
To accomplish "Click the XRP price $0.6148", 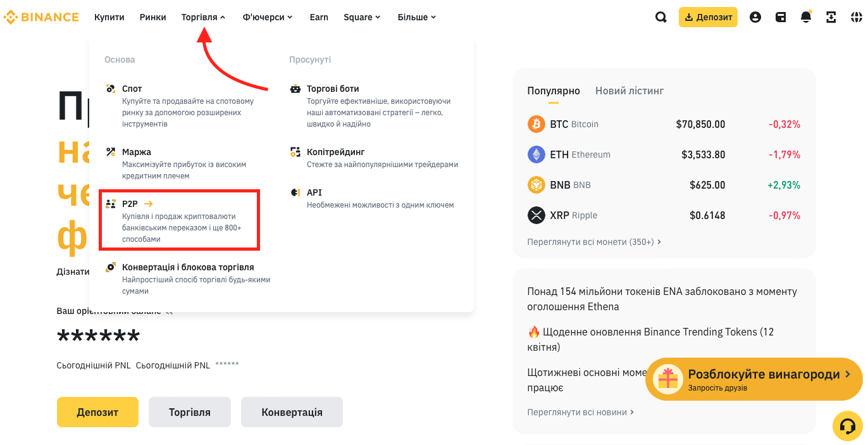I will pos(707,215).
